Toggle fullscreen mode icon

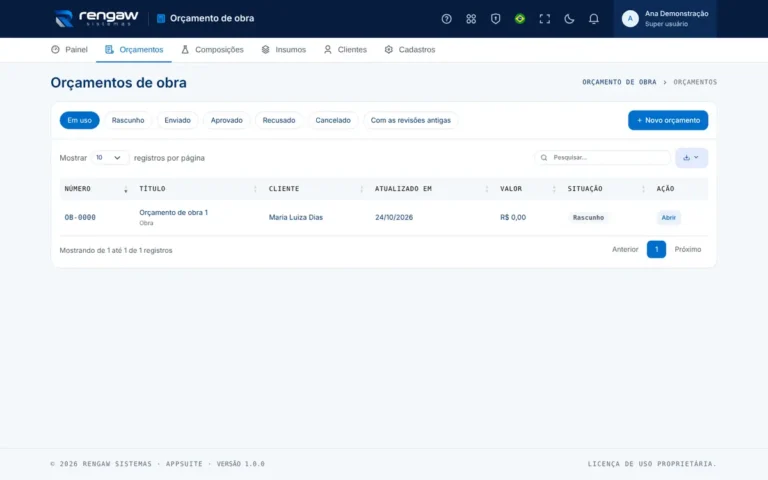click(x=544, y=19)
